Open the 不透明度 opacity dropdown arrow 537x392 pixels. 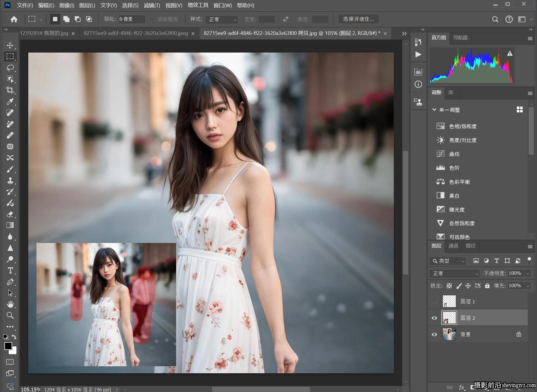pos(528,273)
